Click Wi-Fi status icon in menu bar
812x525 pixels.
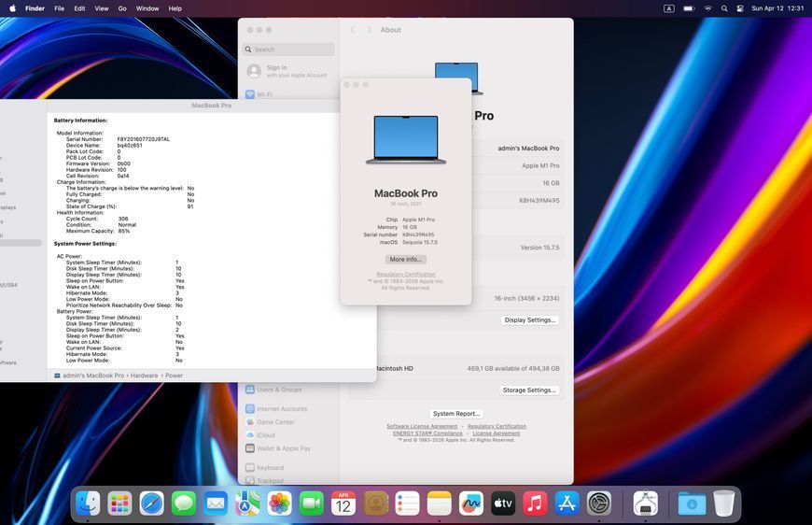[707, 8]
